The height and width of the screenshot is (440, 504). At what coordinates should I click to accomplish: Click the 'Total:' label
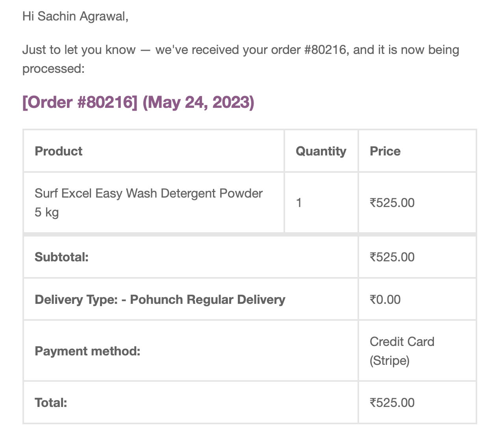51,403
